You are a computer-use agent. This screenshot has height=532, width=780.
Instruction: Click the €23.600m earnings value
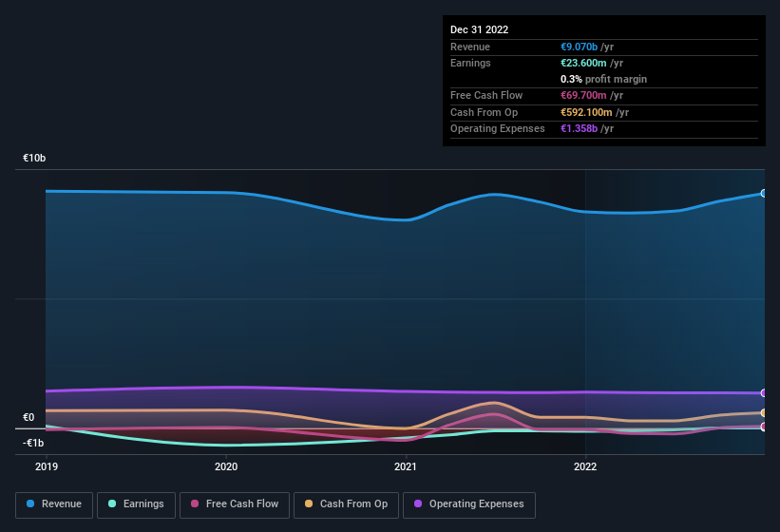583,63
